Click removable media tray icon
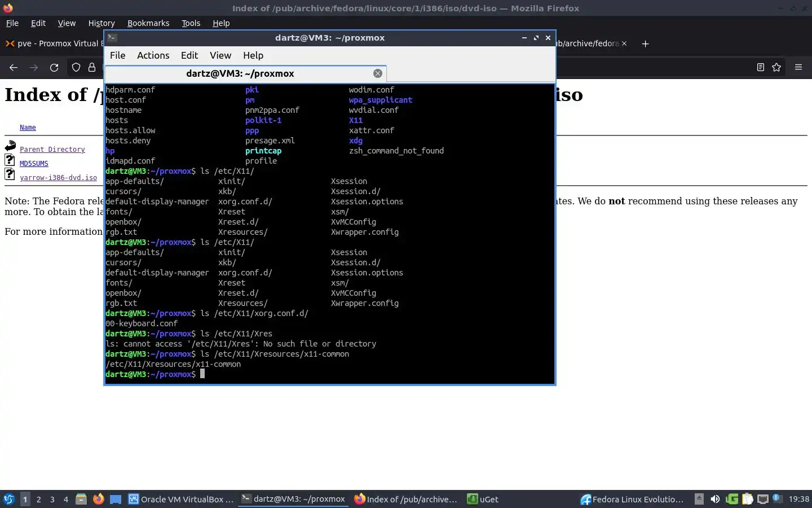Image resolution: width=812 pixels, height=508 pixels. (x=699, y=499)
